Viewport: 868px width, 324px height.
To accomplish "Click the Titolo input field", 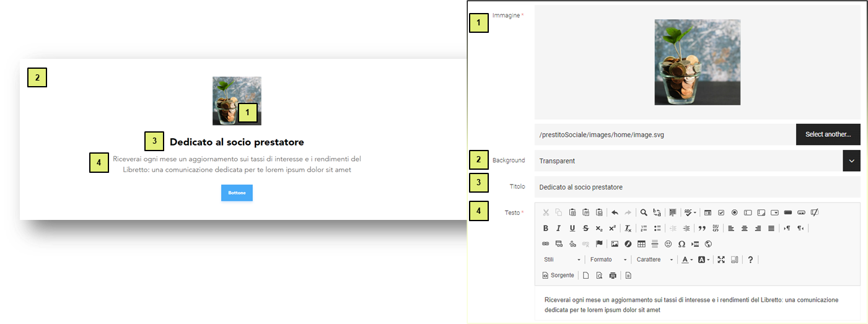I will coord(697,186).
